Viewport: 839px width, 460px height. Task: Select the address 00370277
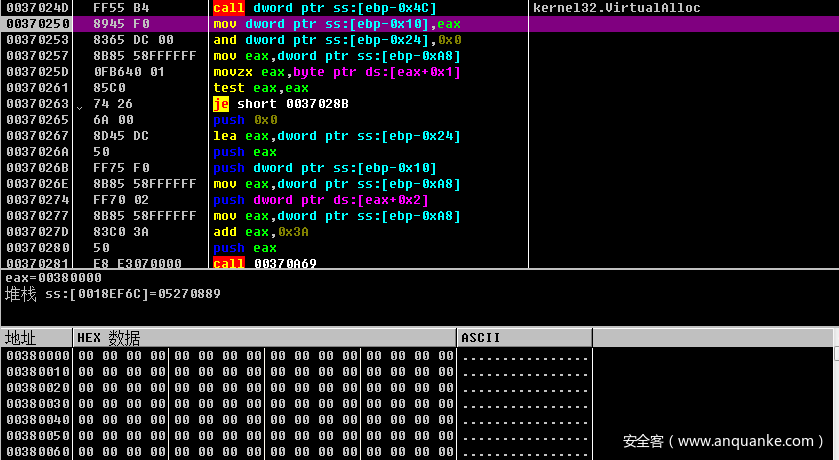(x=37, y=216)
